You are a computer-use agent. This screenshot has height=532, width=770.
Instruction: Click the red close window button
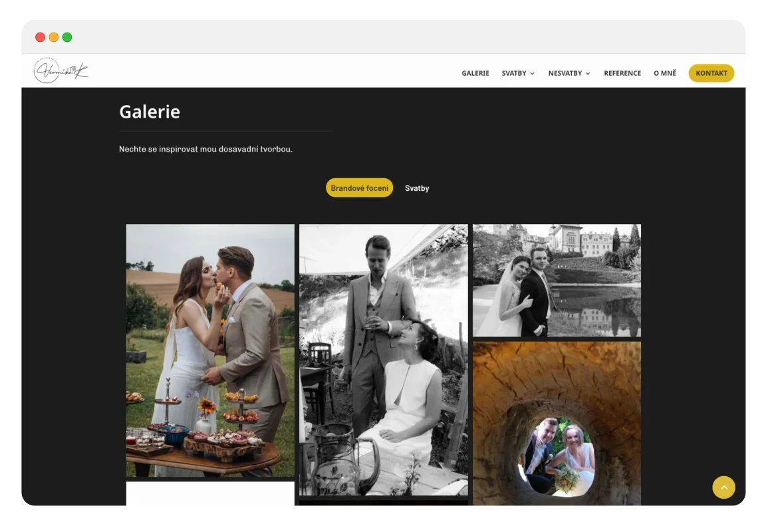pos(41,37)
